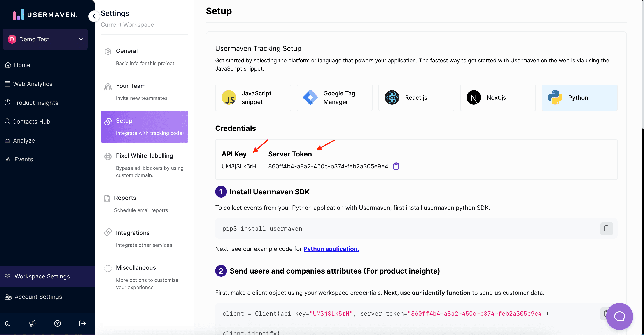Click the Integrations link icon
This screenshot has width=644, height=335.
[x=108, y=232]
